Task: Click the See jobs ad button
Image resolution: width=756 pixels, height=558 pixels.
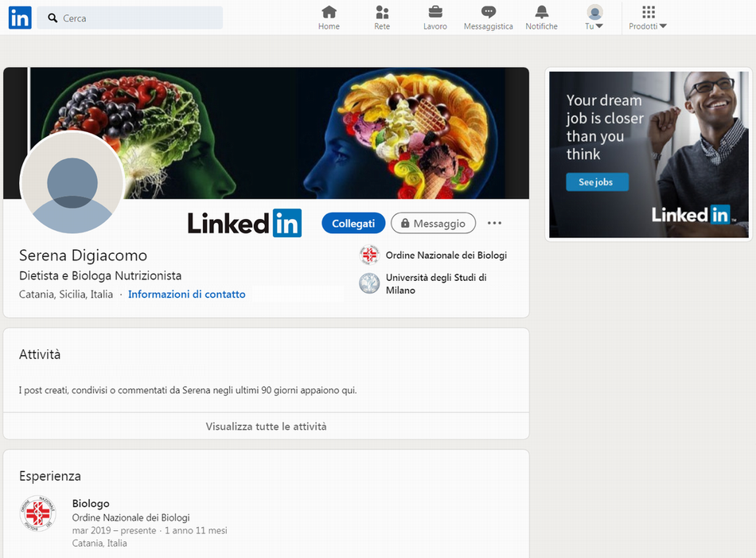Action: [x=597, y=181]
